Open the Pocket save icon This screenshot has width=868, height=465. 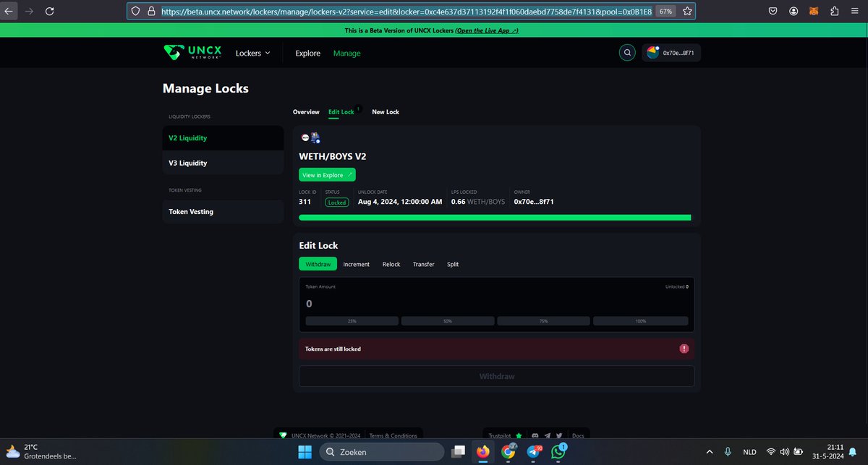tap(773, 12)
